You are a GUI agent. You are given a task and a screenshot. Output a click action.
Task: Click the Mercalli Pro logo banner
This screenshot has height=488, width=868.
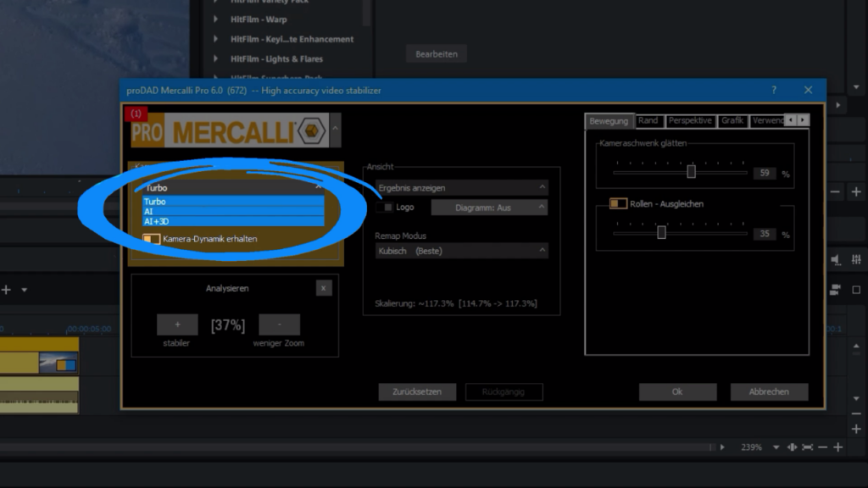pos(230,131)
